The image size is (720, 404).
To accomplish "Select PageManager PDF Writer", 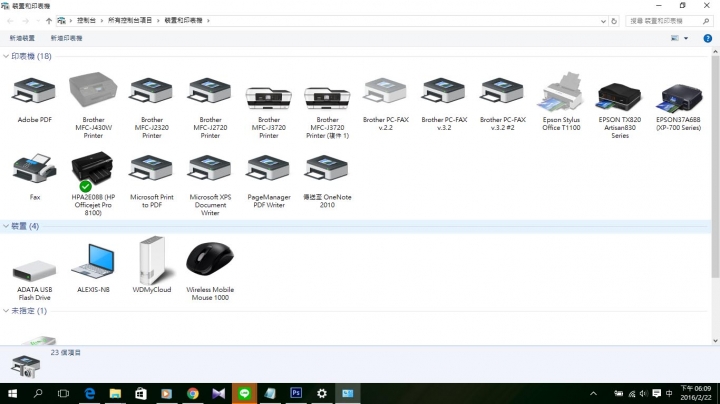I will (x=269, y=168).
